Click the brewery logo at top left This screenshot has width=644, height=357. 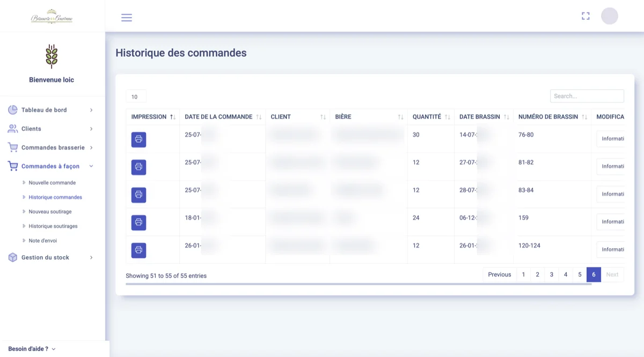(52, 17)
